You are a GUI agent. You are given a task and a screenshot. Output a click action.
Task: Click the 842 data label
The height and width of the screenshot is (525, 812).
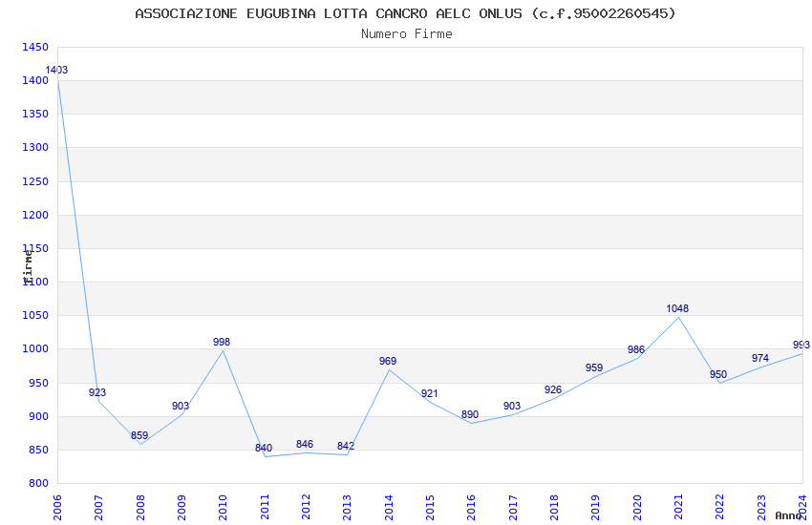346,446
